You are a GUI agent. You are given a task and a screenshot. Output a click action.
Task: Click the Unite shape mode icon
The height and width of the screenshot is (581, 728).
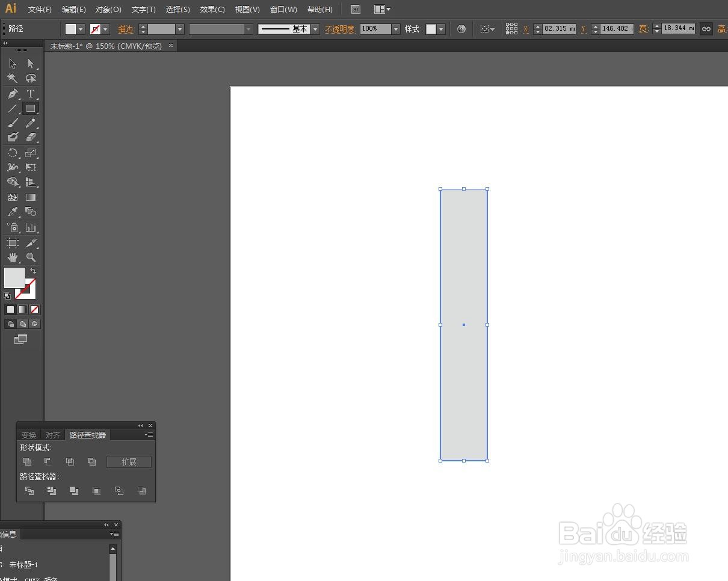coord(27,462)
